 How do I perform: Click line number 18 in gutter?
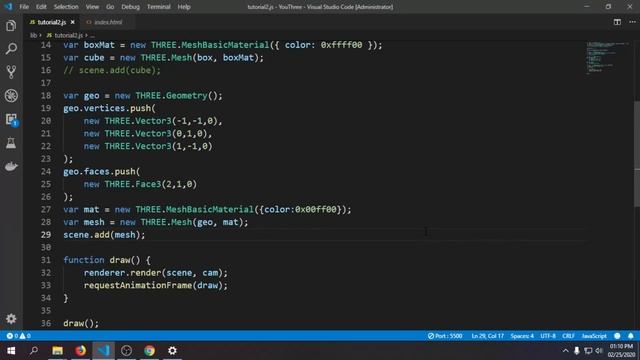(46, 96)
